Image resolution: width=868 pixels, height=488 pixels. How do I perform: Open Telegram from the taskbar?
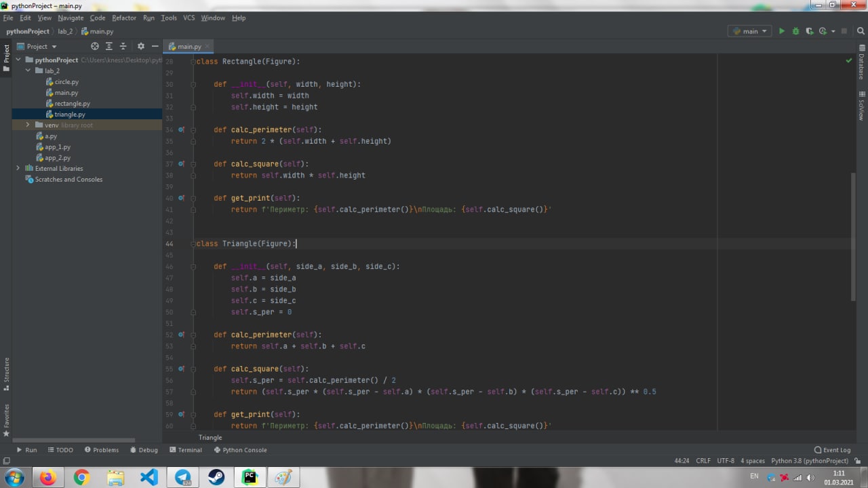182,477
